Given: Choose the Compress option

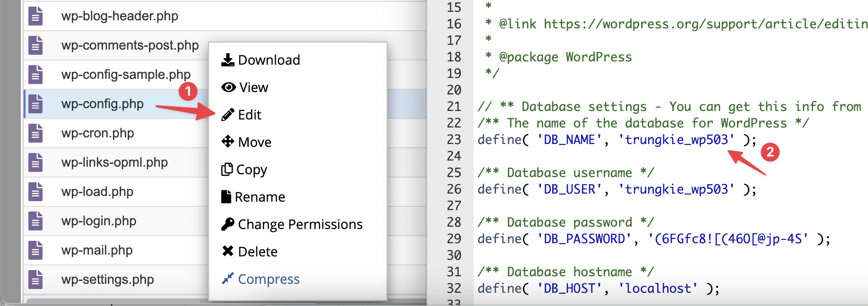Looking at the screenshot, I should (269, 279).
